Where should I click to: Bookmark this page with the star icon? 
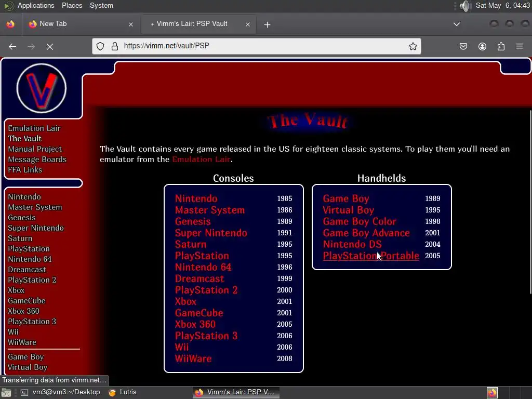[x=413, y=46]
